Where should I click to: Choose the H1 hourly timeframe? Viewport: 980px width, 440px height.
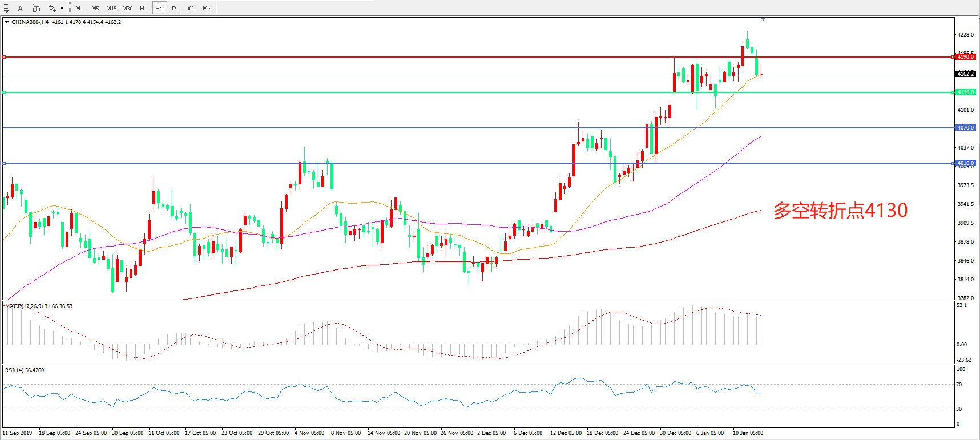tap(143, 8)
